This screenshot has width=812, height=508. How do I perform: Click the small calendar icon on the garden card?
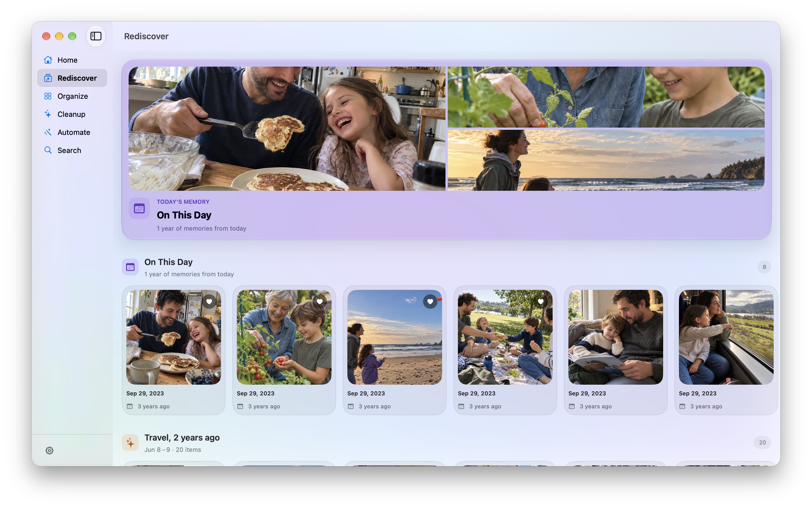[x=240, y=406]
